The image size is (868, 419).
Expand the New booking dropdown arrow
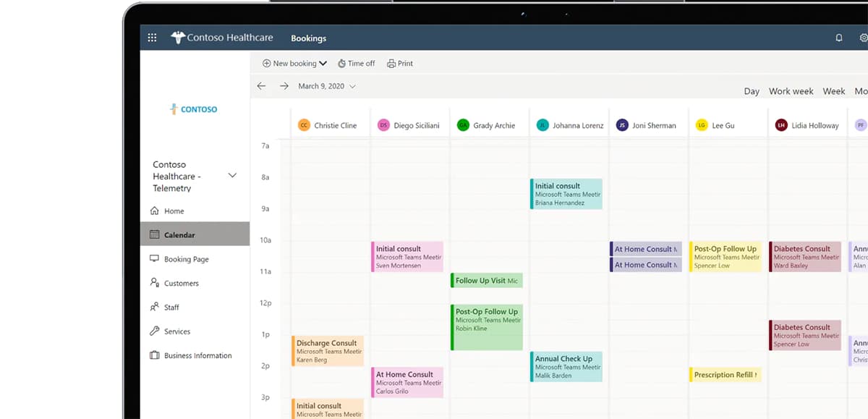(323, 64)
